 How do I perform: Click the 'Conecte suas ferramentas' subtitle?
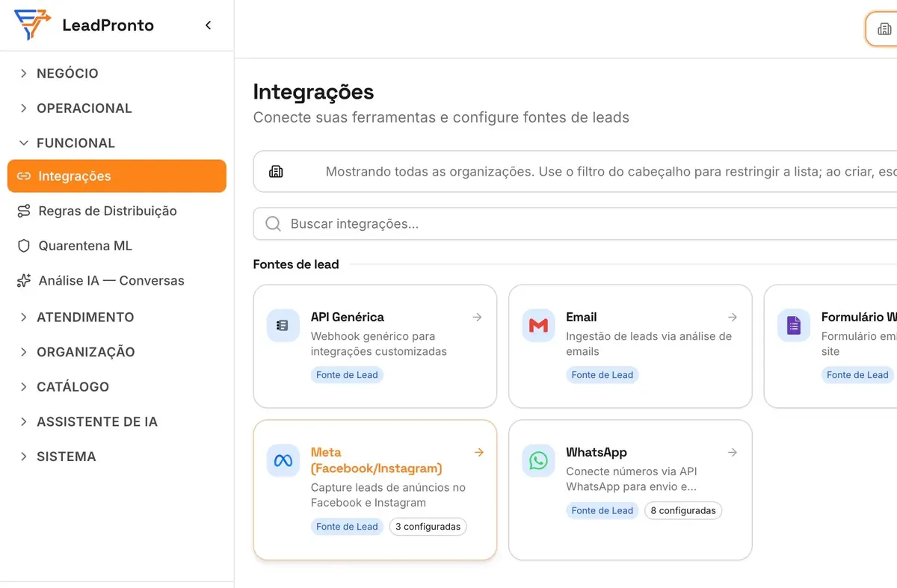tap(442, 117)
